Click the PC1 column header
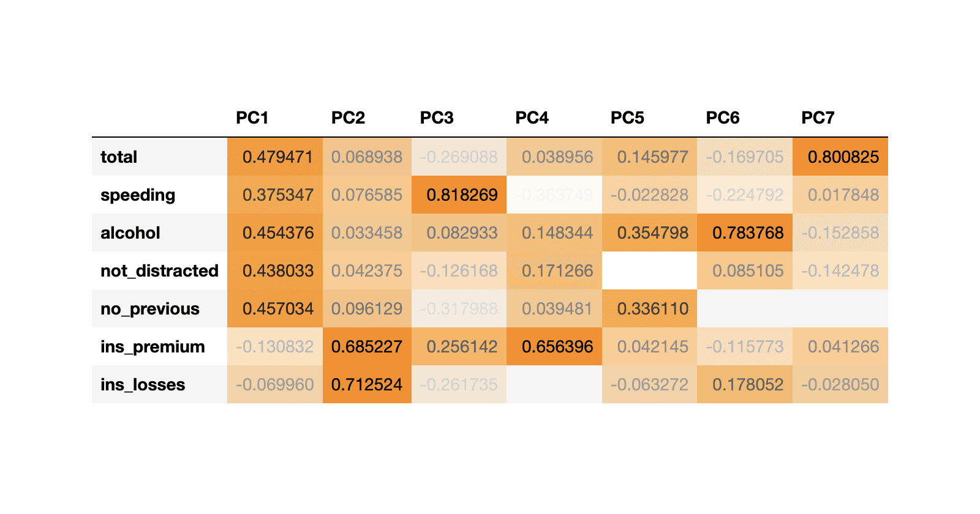Screen dimensions: 980x514 [252, 117]
